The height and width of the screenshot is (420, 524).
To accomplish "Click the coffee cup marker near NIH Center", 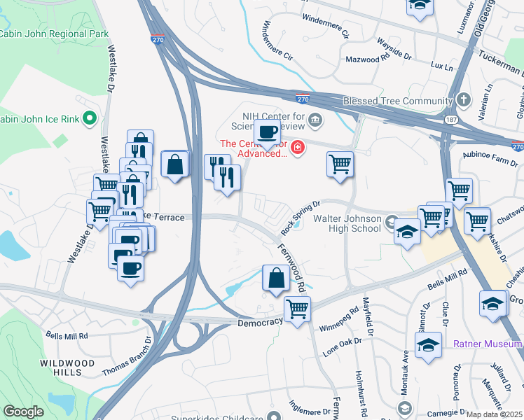I will pos(268,133).
